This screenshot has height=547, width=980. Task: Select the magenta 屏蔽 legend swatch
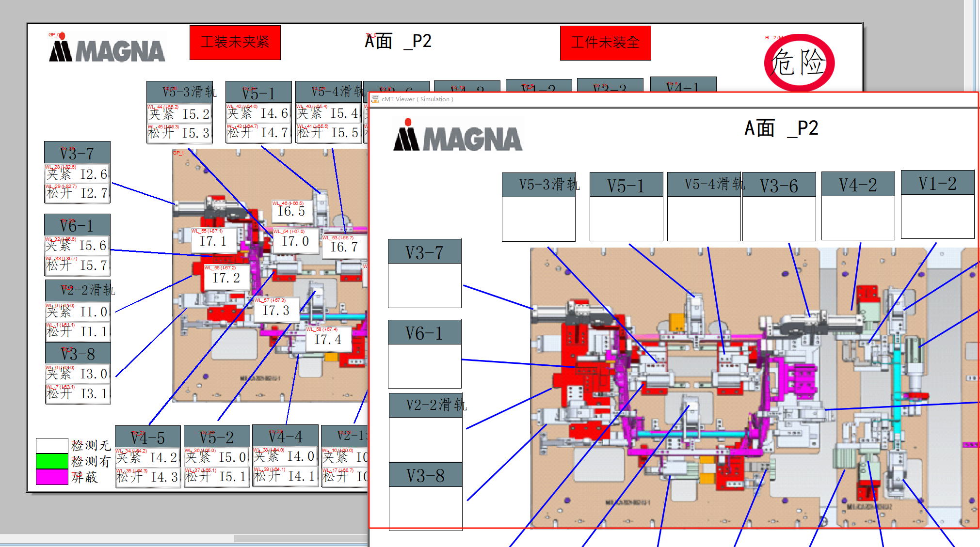(x=52, y=477)
